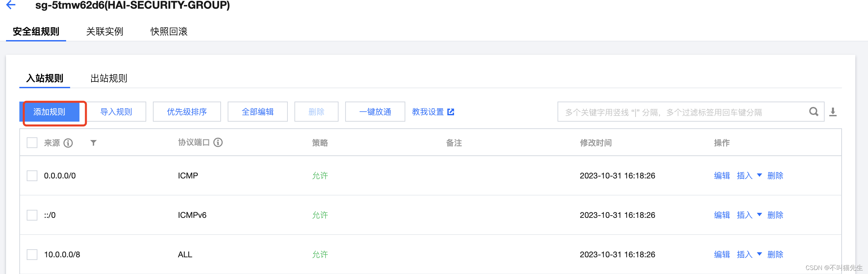Viewport: 868px width, 274px height.
Task: Click the 策略 column header
Action: coord(320,143)
